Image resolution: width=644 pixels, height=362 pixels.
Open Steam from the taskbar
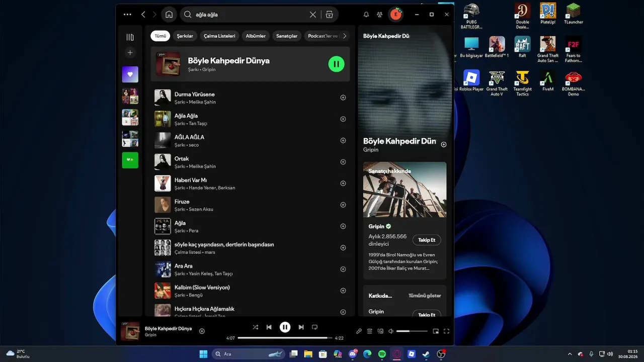point(426,354)
